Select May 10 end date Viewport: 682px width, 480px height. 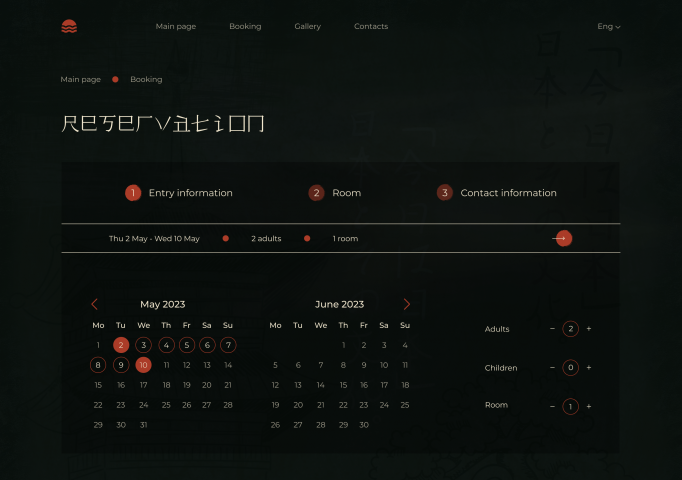(x=144, y=365)
